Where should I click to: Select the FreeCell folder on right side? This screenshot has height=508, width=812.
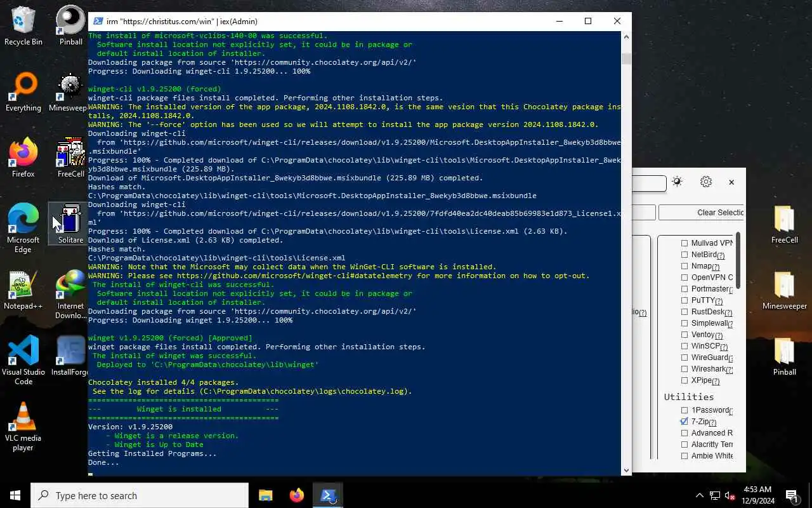tap(785, 224)
